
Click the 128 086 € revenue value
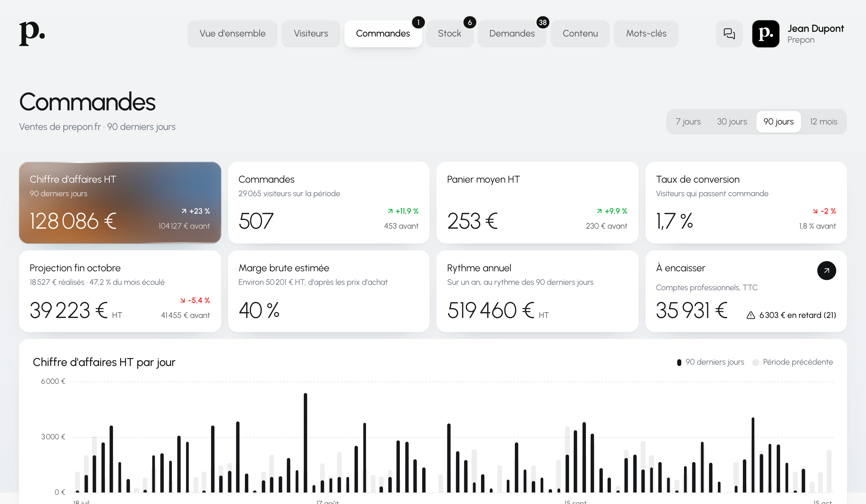73,221
